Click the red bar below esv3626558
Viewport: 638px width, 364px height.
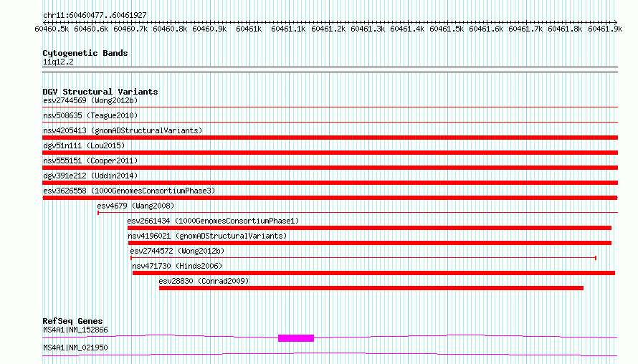click(x=330, y=198)
